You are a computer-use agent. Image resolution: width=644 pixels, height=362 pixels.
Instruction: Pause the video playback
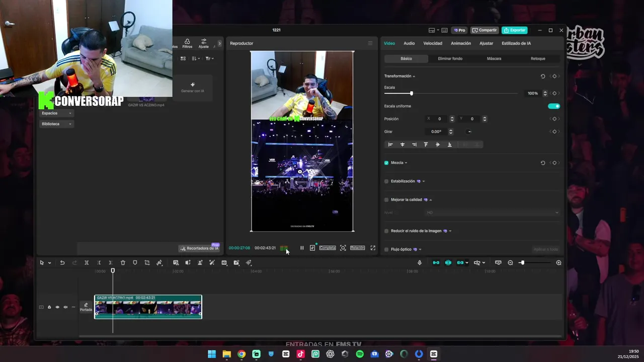302,248
